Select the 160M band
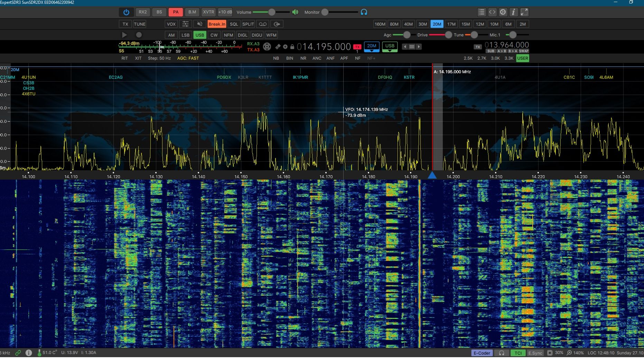 tap(380, 24)
